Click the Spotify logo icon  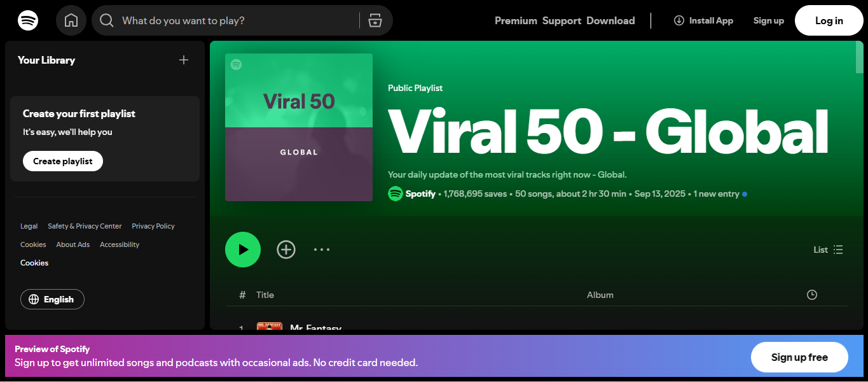click(27, 20)
